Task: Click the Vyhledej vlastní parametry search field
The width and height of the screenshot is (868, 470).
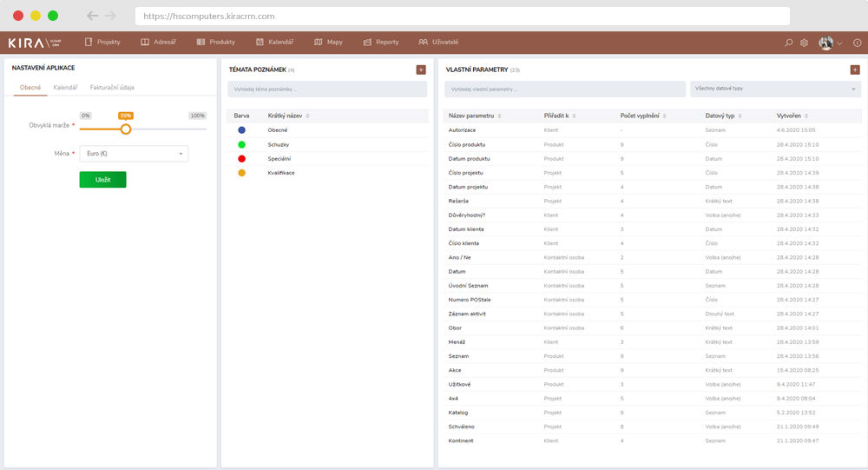Action: (564, 89)
